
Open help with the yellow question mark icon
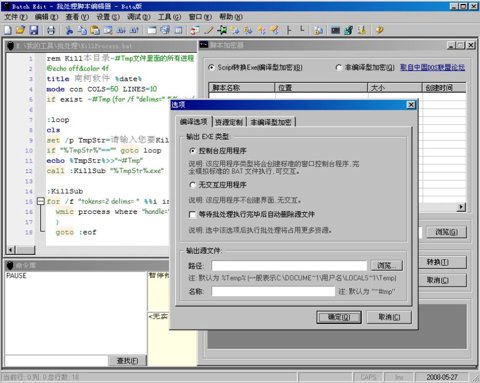click(379, 30)
